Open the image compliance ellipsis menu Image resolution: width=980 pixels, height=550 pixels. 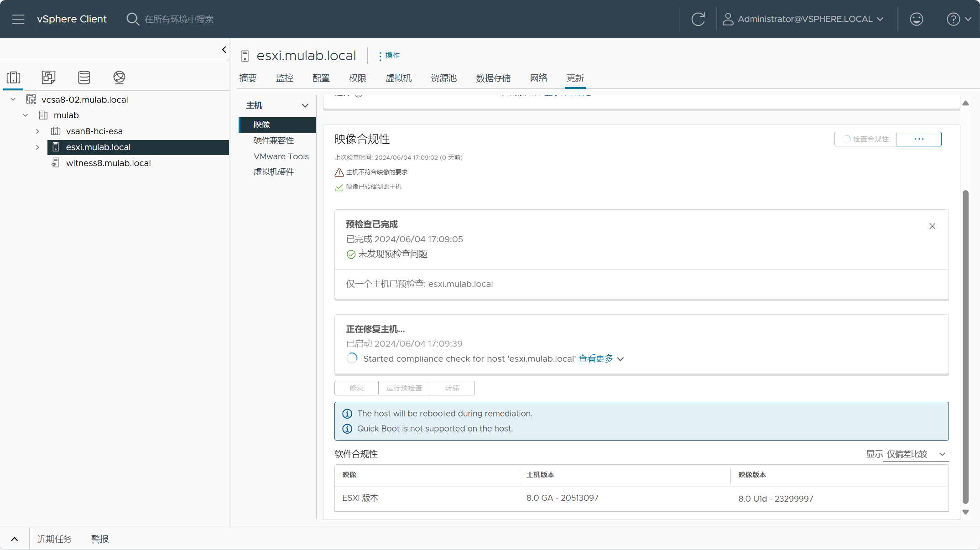pyautogui.click(x=919, y=139)
